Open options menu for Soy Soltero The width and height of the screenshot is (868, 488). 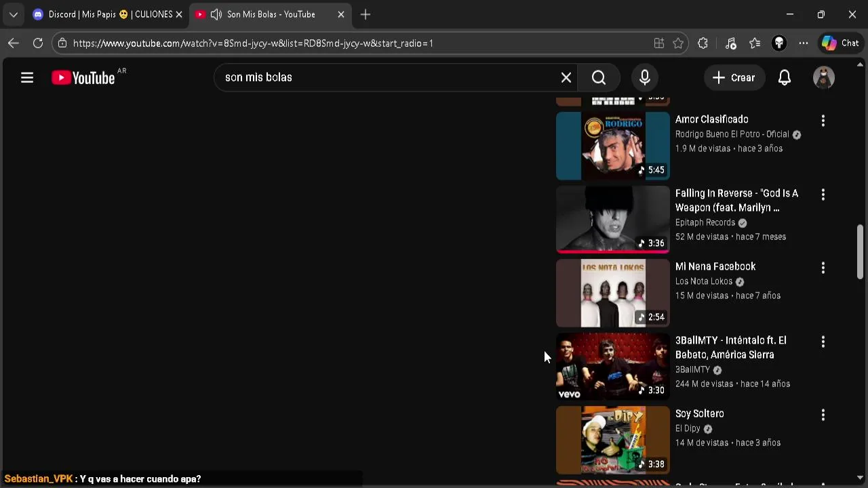pyautogui.click(x=823, y=415)
